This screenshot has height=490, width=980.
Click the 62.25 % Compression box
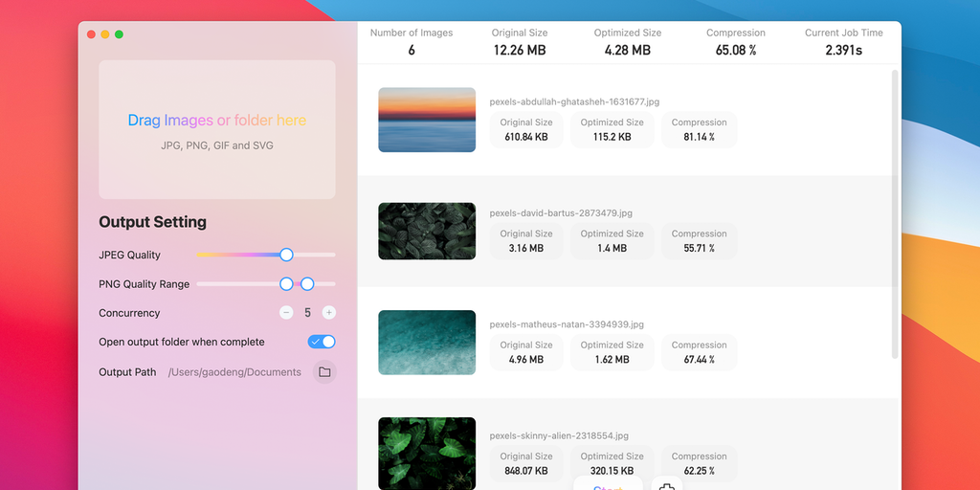(x=699, y=463)
